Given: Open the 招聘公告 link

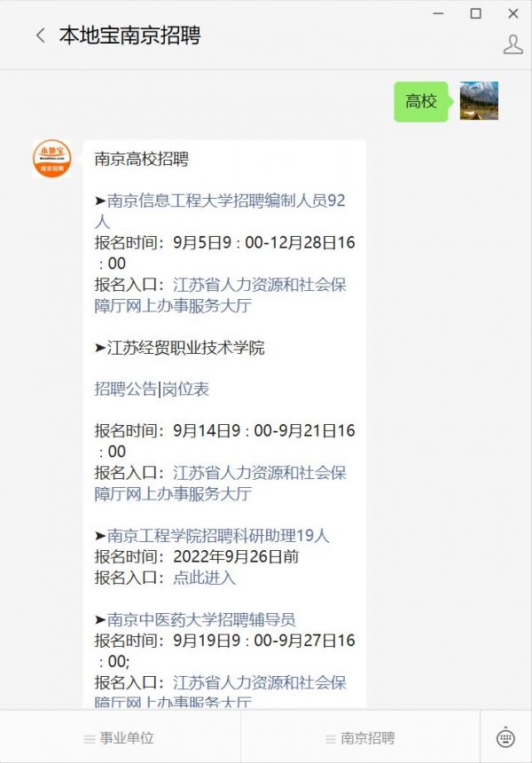Looking at the screenshot, I should (126, 389).
